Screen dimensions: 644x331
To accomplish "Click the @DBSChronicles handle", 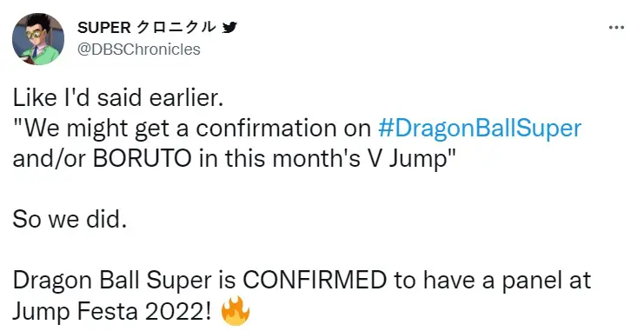I will click(139, 50).
